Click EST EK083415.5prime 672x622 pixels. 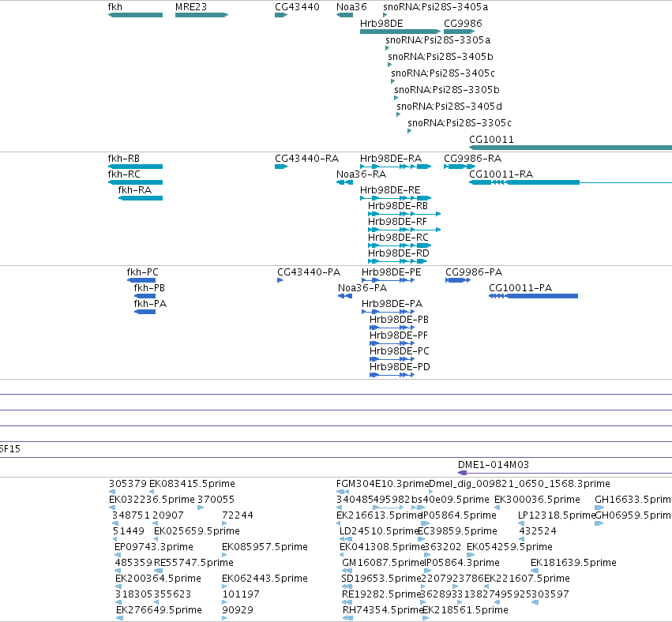click(152, 492)
